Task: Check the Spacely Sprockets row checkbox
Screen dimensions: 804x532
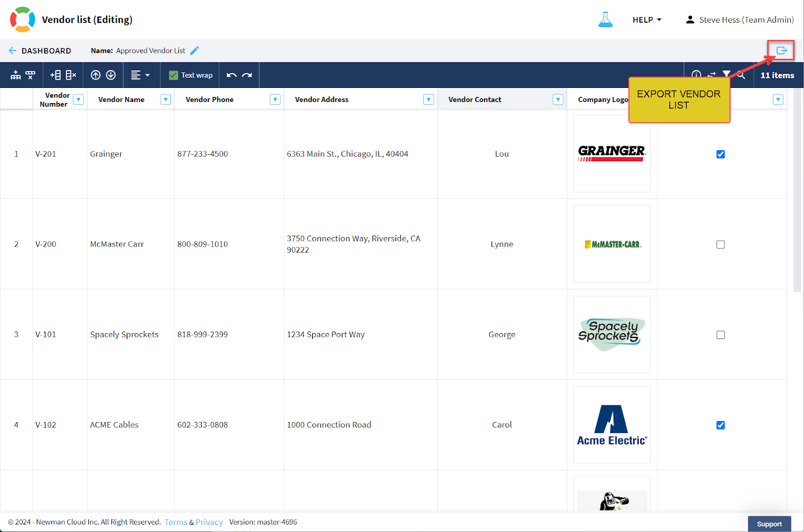Action: [x=721, y=335]
